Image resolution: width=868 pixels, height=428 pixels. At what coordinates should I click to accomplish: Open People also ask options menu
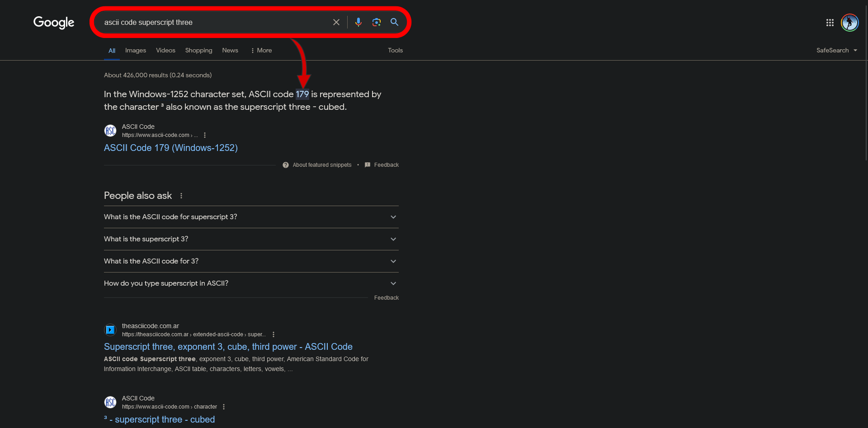(181, 196)
